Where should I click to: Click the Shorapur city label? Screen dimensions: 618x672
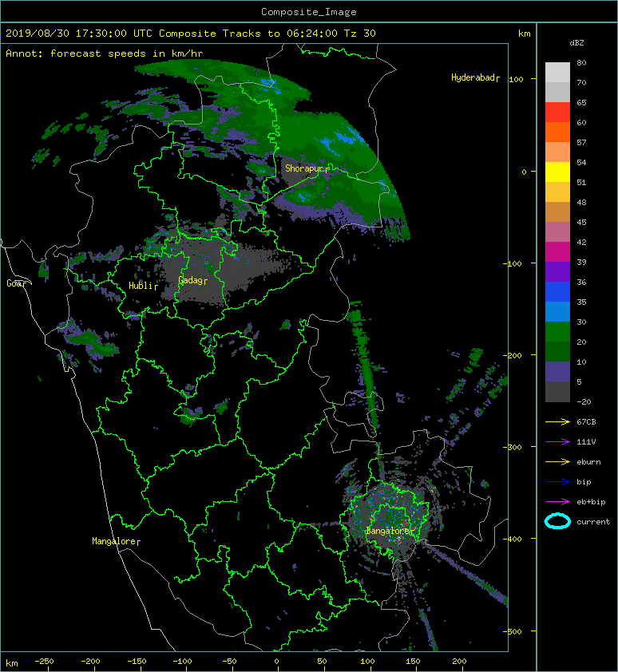(x=305, y=168)
